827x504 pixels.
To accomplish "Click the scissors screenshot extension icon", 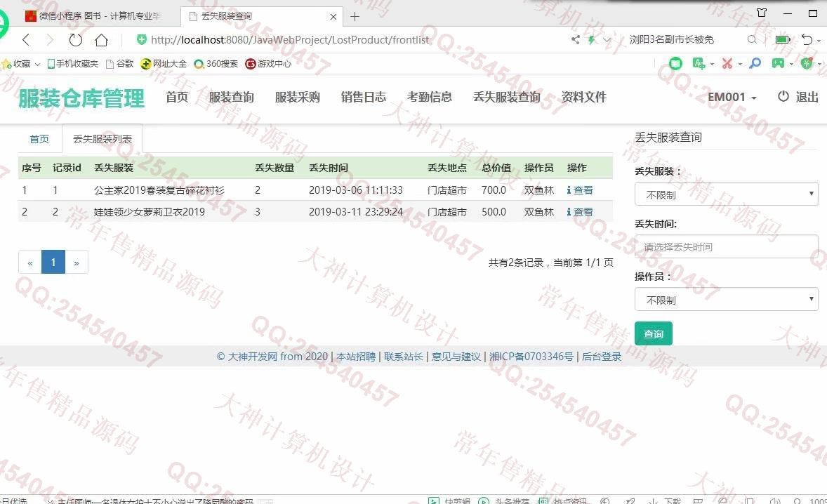I will [727, 64].
